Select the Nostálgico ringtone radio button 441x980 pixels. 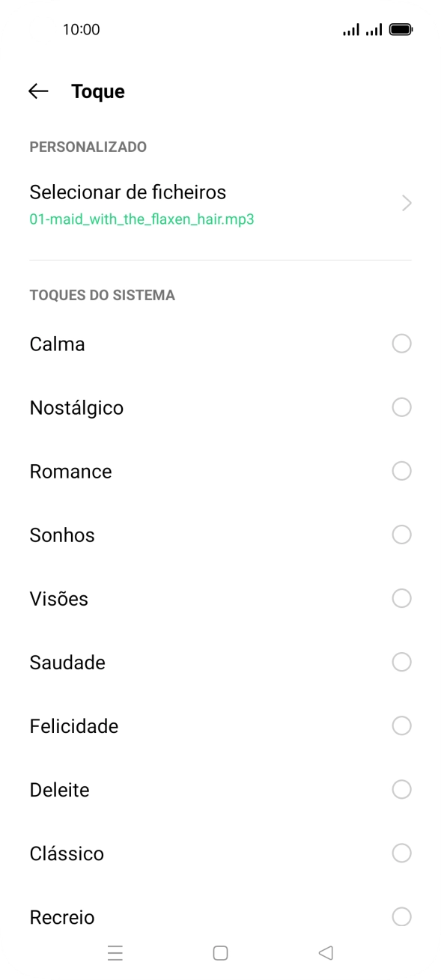point(402,407)
